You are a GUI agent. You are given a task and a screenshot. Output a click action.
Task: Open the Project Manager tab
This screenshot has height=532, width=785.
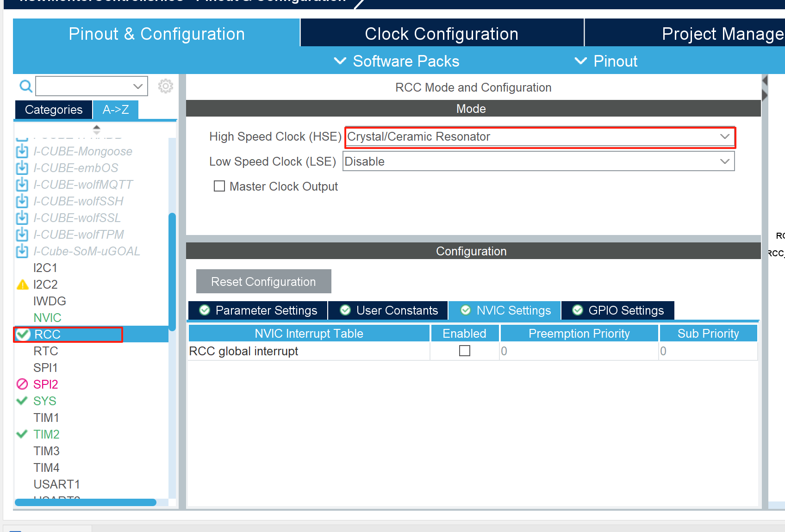685,33
